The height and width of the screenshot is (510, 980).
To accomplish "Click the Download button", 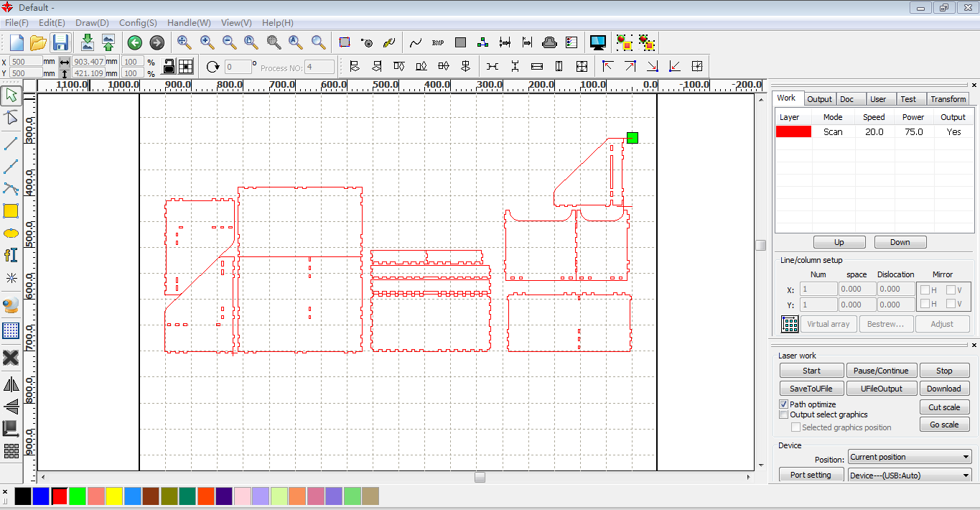I will tap(943, 389).
